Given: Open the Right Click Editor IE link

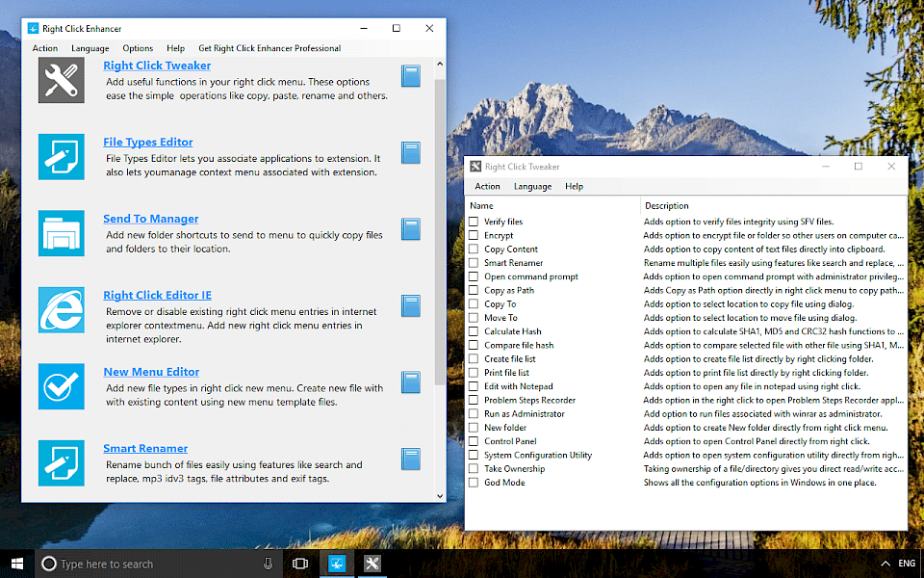Looking at the screenshot, I should tap(157, 296).
